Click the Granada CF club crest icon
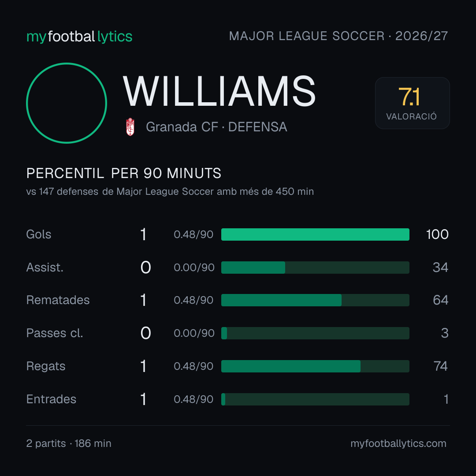Image resolution: width=476 pixels, height=476 pixels. (x=130, y=127)
